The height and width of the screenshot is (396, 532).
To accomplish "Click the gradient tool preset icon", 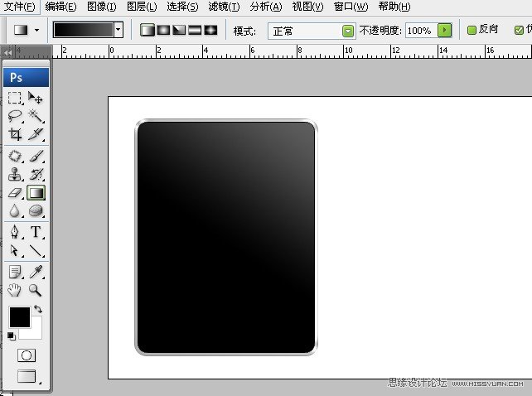I will click(x=21, y=30).
